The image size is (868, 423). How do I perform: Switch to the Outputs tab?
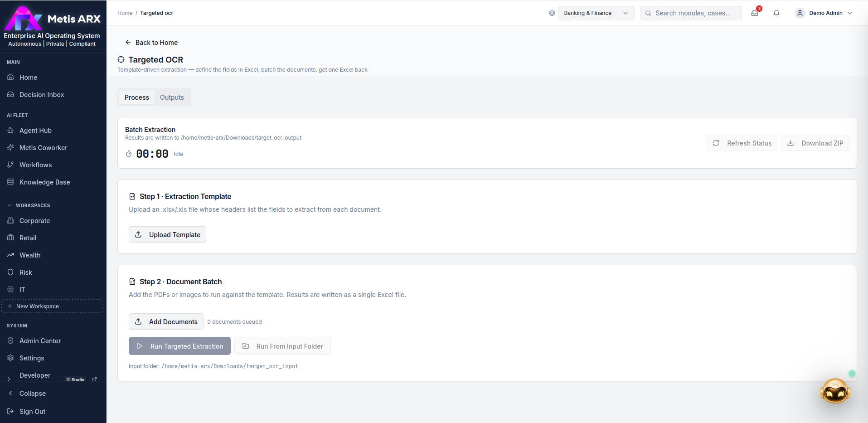pos(172,97)
